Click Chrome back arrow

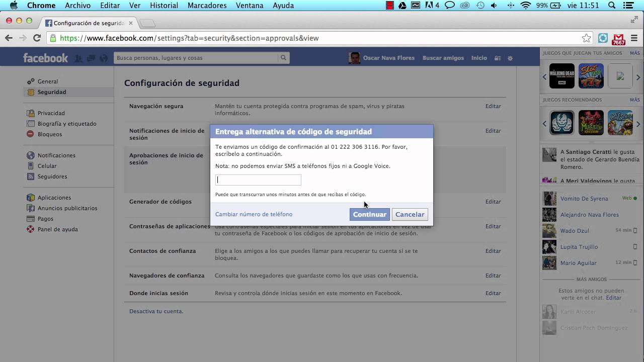click(x=9, y=38)
